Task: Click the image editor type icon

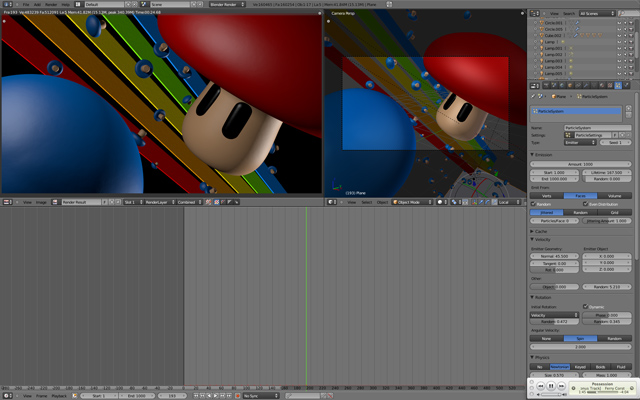Action: [6, 201]
